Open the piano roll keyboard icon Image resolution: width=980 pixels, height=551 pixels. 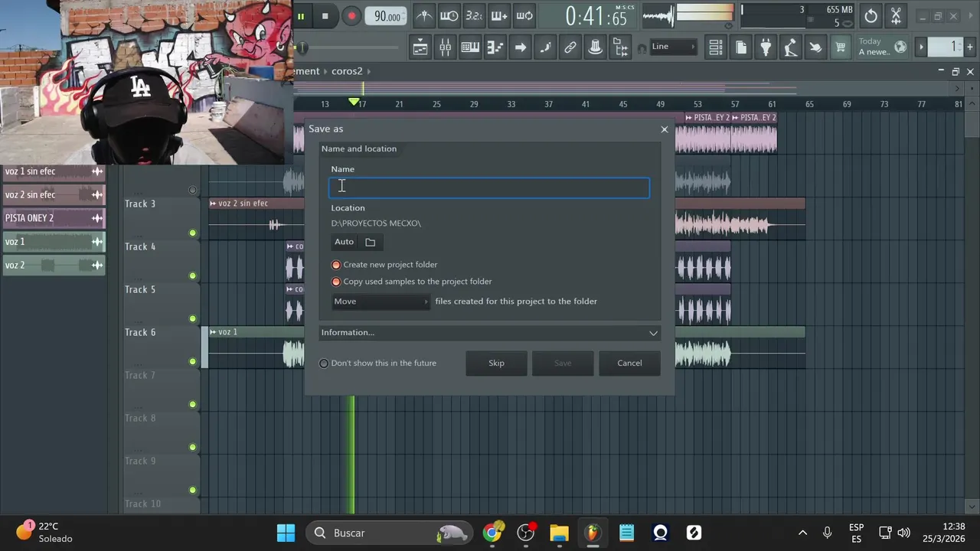coord(470,47)
